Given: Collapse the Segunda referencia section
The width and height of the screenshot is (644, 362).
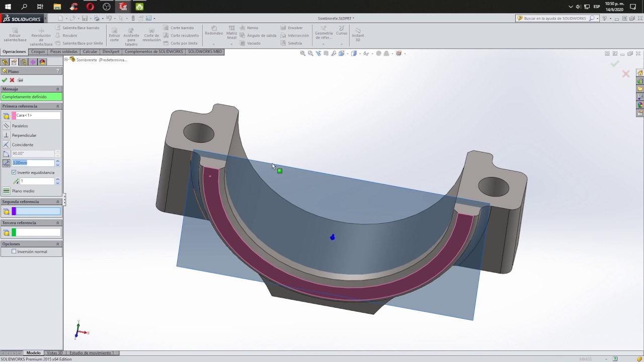Looking at the screenshot, I should tap(57, 202).
